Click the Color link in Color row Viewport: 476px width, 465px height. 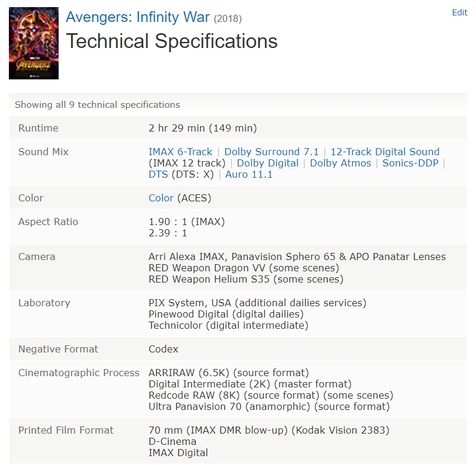tap(161, 198)
